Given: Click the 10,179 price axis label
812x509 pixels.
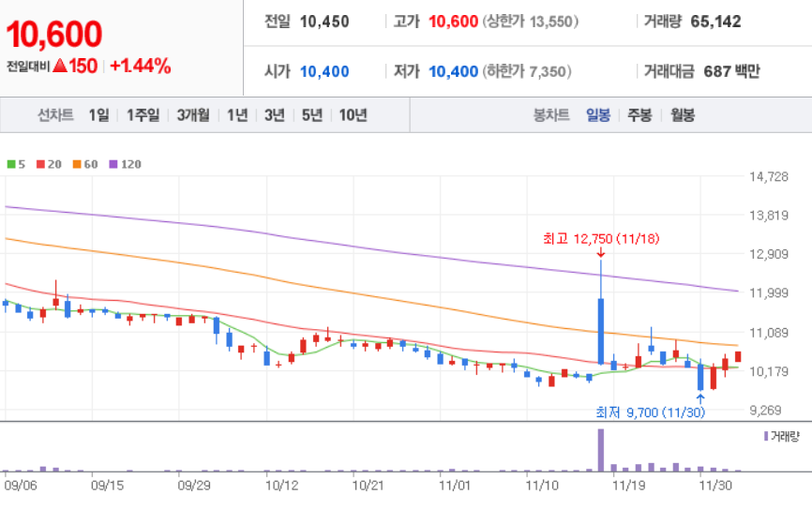Looking at the screenshot, I should (x=769, y=371).
